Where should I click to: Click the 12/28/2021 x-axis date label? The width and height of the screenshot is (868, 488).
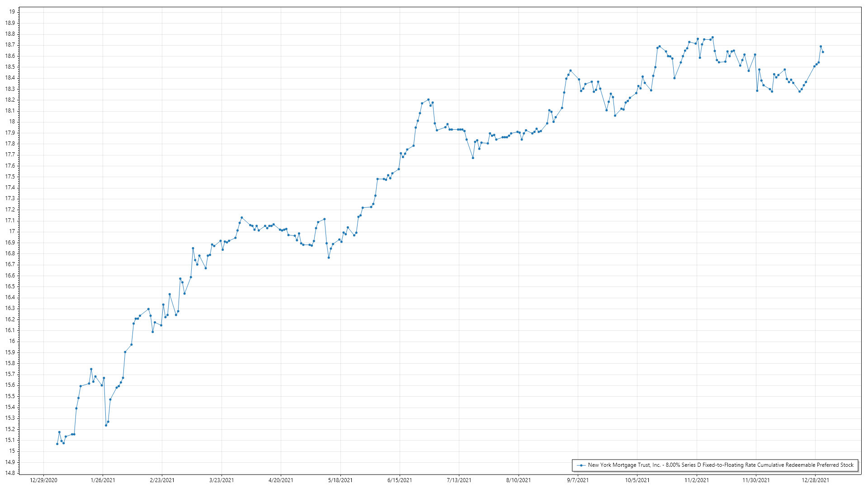coord(815,480)
